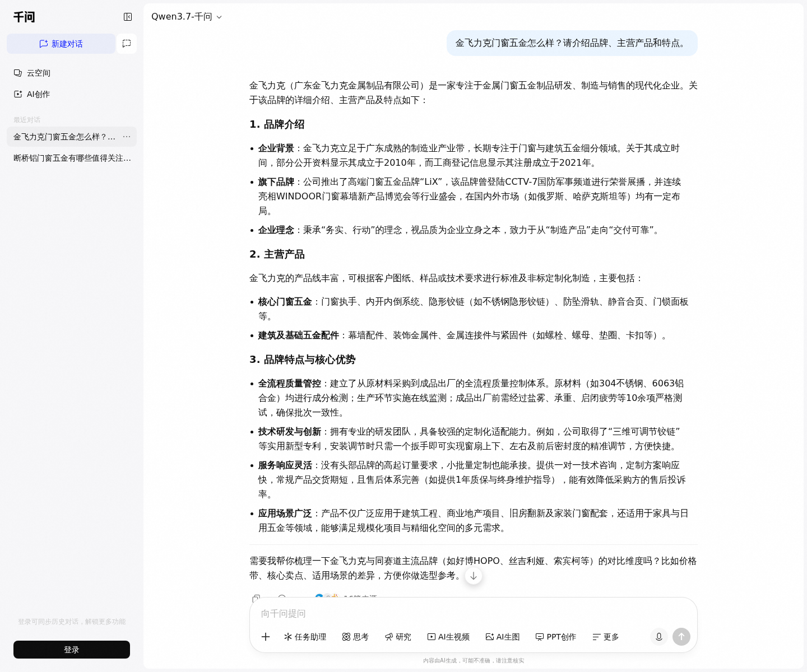Screen dimensions: 807x672
Task: Open 云空间 cloud space
Action: (x=72, y=73)
